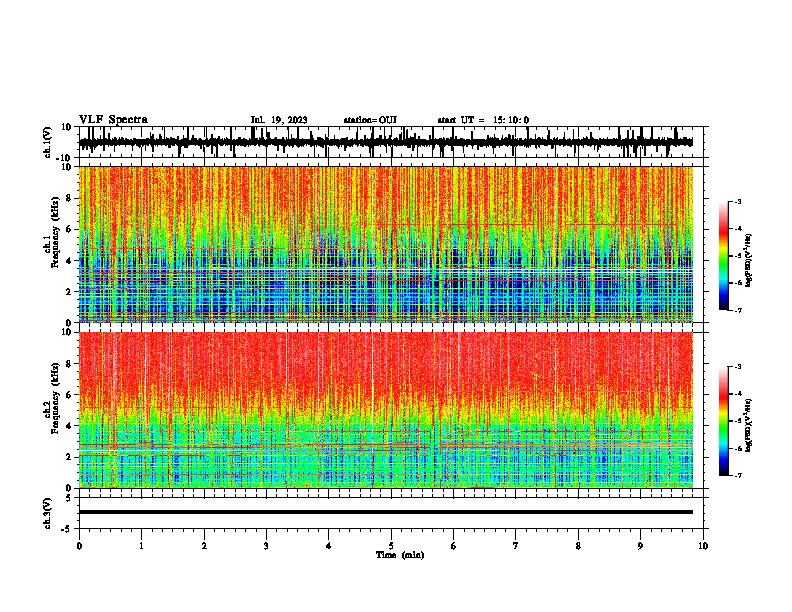The width and height of the screenshot is (792, 612).
Task: Click the time axis end label "10"
Action: [703, 546]
